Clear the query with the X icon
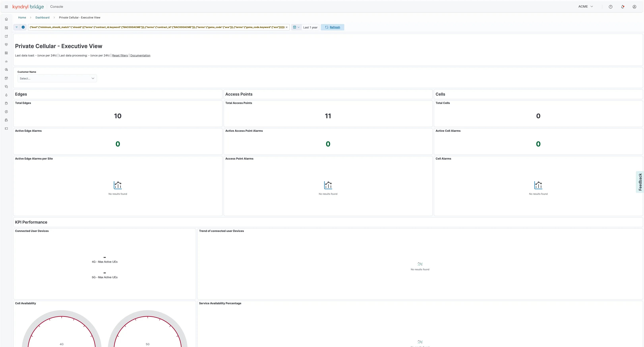 pyautogui.click(x=287, y=27)
